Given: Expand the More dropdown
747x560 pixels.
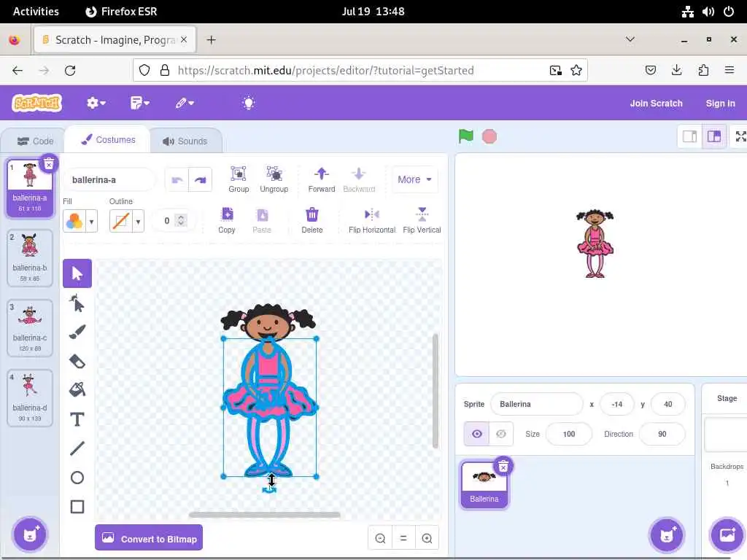Looking at the screenshot, I should (414, 179).
